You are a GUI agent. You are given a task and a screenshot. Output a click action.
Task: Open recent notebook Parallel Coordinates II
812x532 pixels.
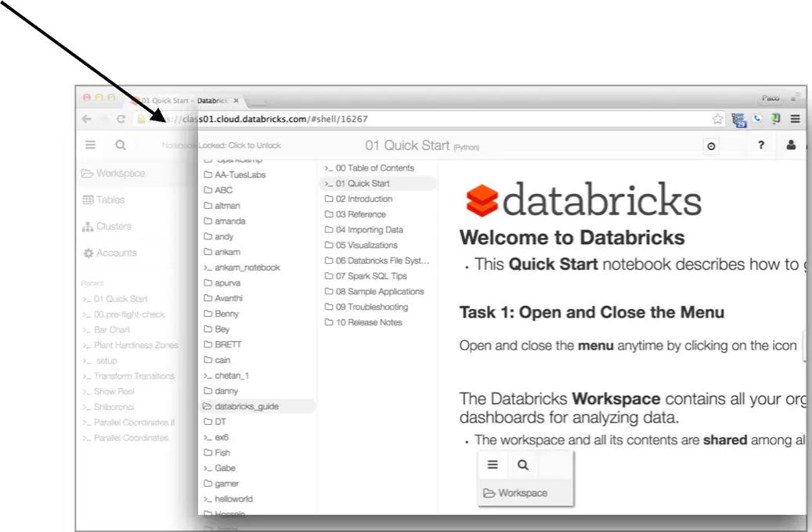[128, 422]
